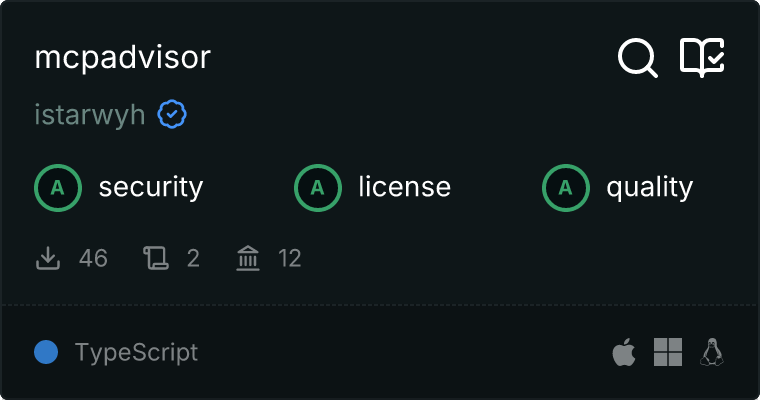Viewport: 760px width, 400px height.
Task: Click the security label text
Action: [151, 187]
